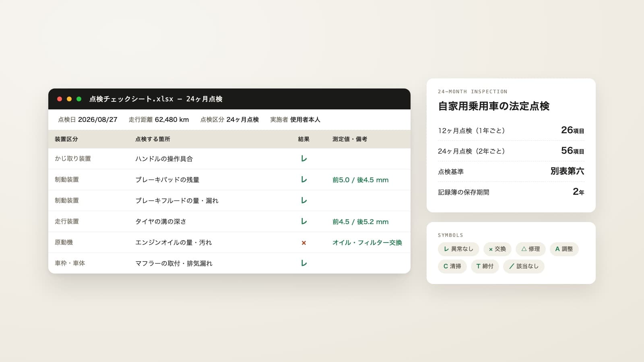
Task: Click the check mark in ハンドルの操作具合 row
Action: (x=304, y=158)
